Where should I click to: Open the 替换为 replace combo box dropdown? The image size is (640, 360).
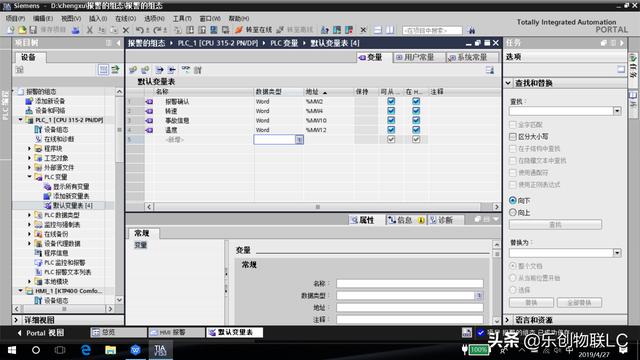click(x=617, y=253)
